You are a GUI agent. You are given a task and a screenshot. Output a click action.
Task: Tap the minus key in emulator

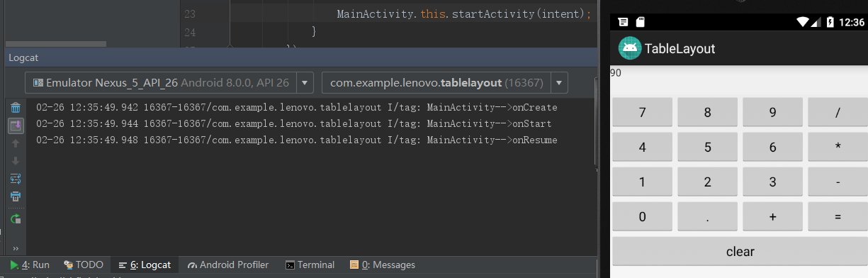pyautogui.click(x=838, y=182)
